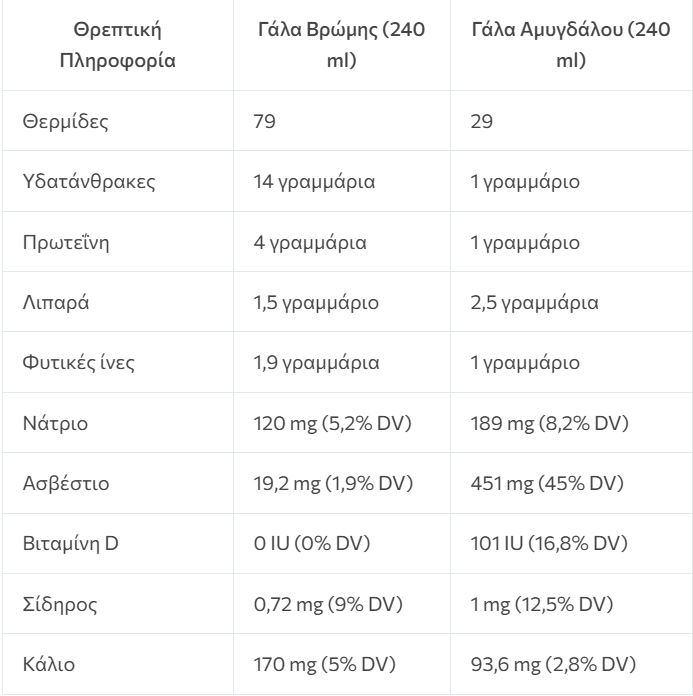Select the '101 IU (16,8% DV)' cell

[x=549, y=544]
